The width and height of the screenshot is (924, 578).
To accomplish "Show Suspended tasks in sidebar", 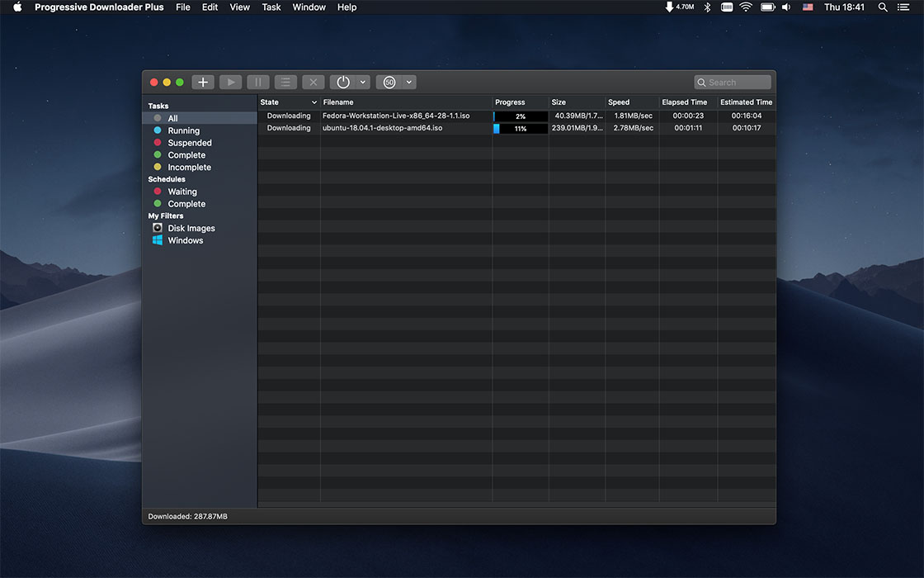I will 189,144.
